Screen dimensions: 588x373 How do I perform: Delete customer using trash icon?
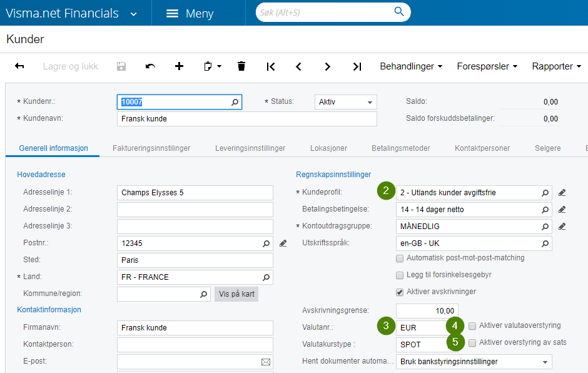pos(241,66)
